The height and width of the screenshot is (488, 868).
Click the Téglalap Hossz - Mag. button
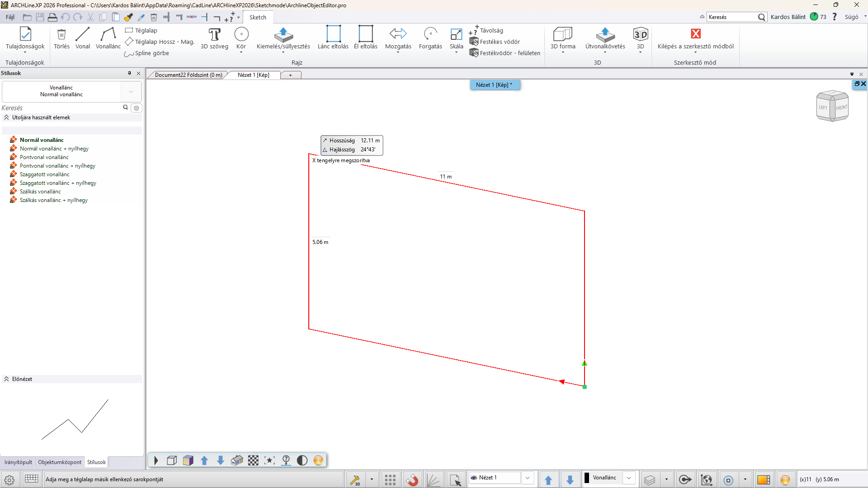pos(160,42)
